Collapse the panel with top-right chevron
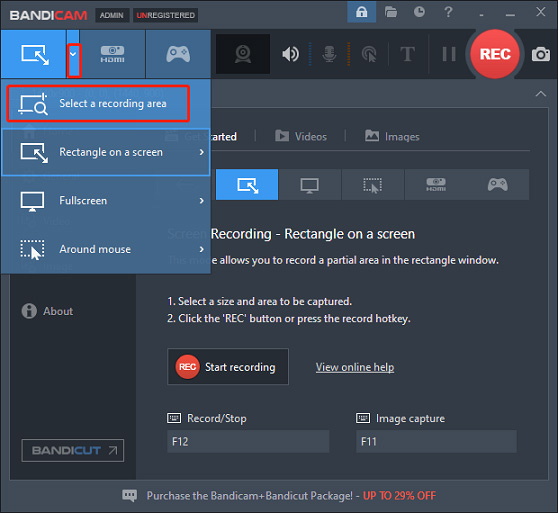The height and width of the screenshot is (513, 558). (x=541, y=94)
